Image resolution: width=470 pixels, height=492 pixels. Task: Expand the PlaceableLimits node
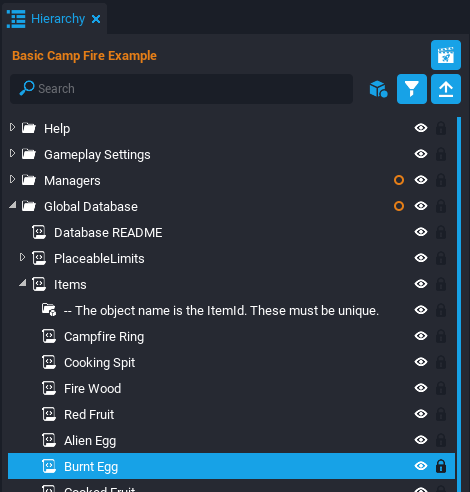pyautogui.click(x=22, y=257)
